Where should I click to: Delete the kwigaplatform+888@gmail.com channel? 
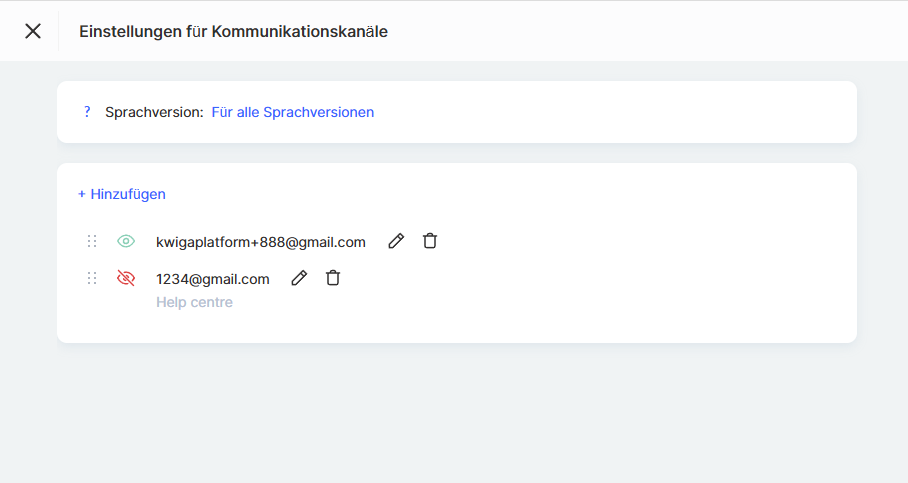[x=430, y=241]
